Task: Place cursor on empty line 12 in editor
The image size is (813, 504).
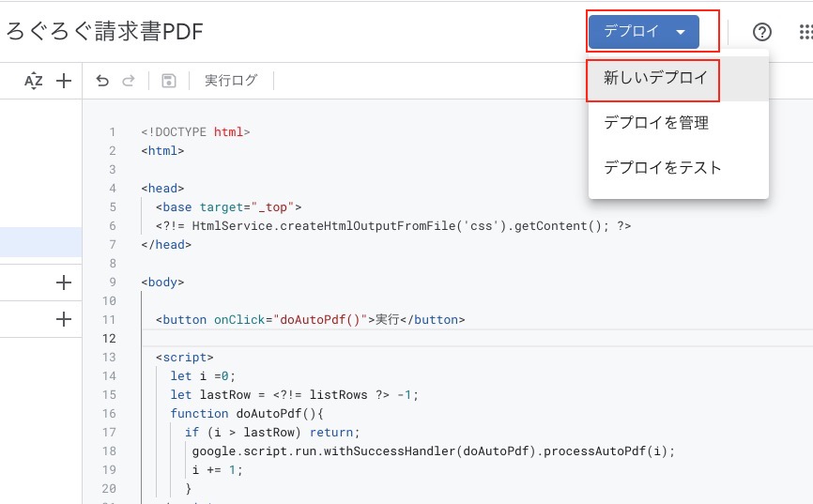Action: tap(477, 339)
